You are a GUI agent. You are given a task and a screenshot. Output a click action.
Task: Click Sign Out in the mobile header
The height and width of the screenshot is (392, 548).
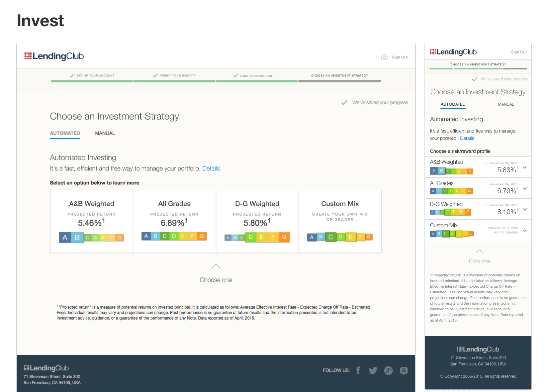coord(518,52)
